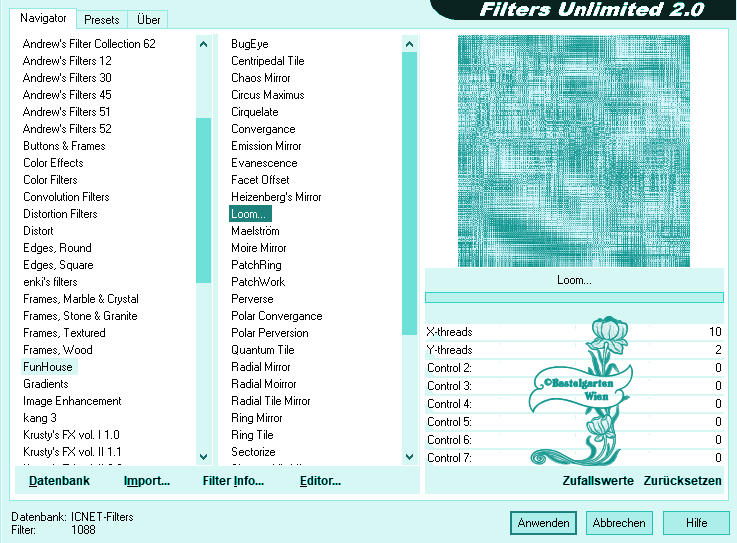Click the category list scrollbar thumb
Image resolution: width=737 pixels, height=543 pixels.
tap(204, 200)
